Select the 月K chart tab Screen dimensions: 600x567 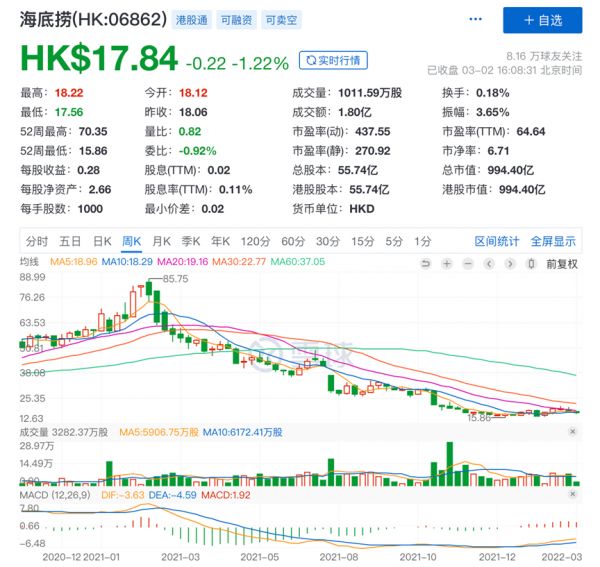pos(161,241)
